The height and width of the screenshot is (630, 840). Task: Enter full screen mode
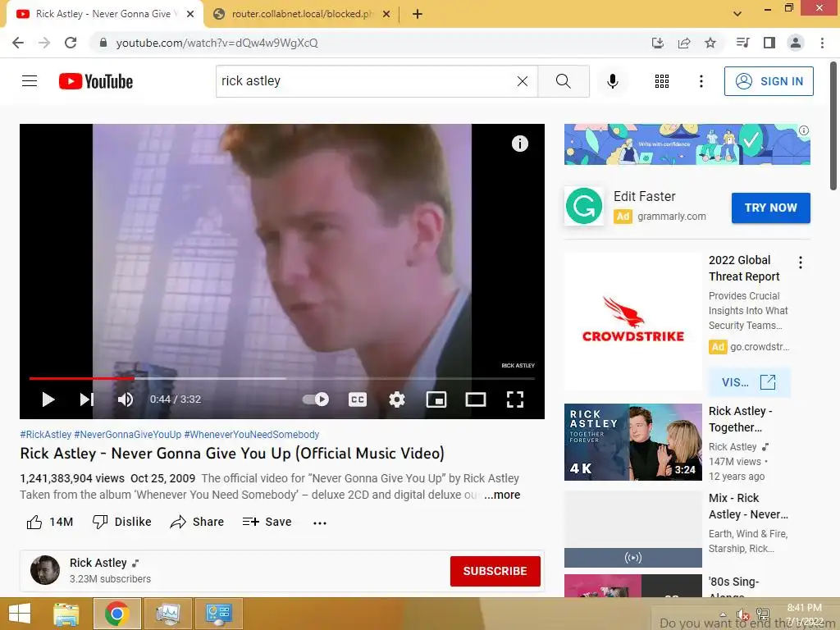pyautogui.click(x=515, y=399)
